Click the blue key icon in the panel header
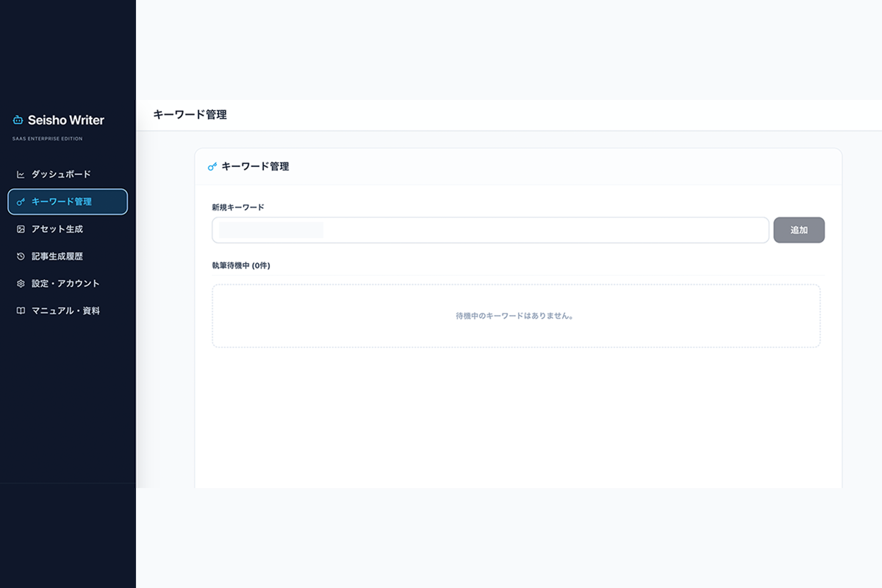 [213, 166]
